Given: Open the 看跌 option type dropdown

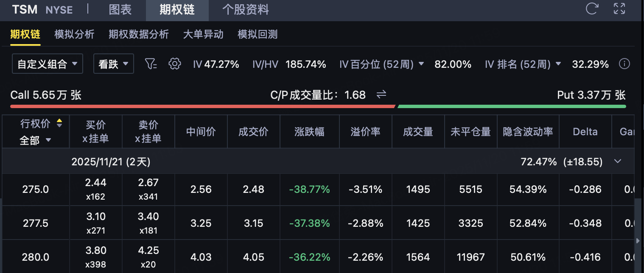Looking at the screenshot, I should 113,64.
